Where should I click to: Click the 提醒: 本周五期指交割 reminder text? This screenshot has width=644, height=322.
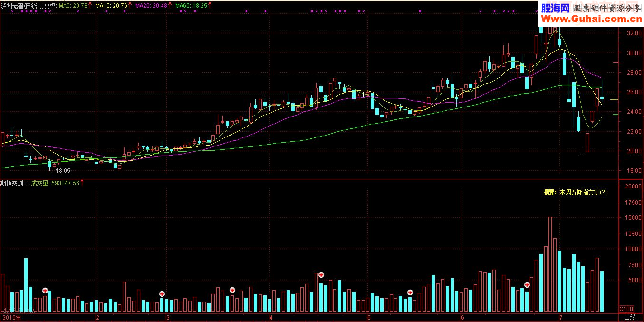tap(575, 192)
